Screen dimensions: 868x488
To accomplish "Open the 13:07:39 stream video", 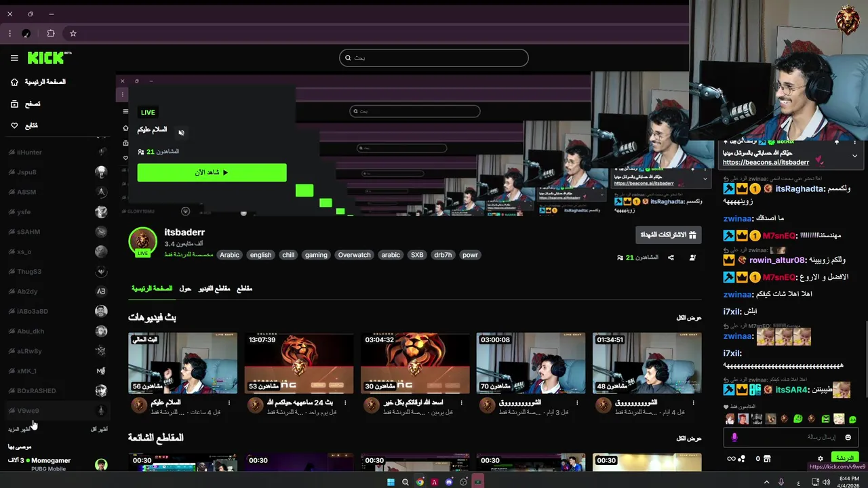I will pyautogui.click(x=299, y=363).
